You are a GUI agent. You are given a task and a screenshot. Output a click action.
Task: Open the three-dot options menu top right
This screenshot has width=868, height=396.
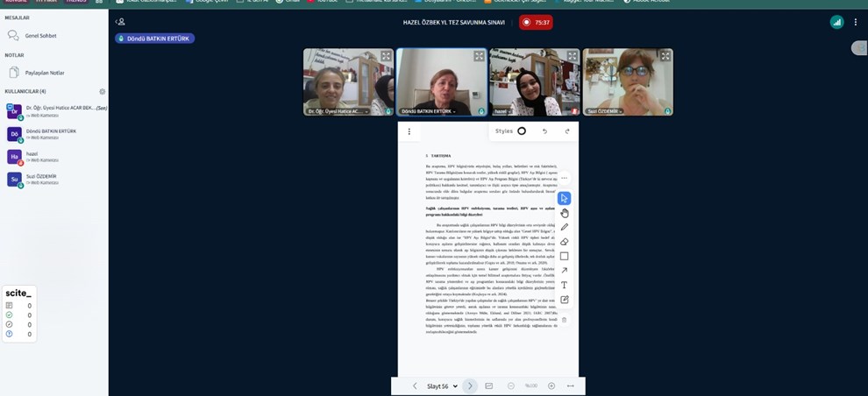856,22
